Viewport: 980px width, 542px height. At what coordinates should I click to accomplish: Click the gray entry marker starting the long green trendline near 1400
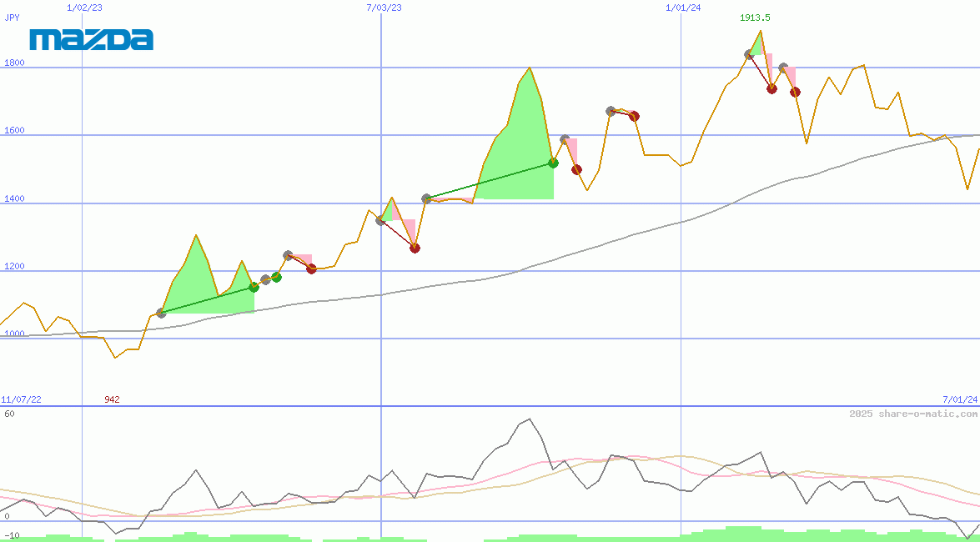[426, 198]
